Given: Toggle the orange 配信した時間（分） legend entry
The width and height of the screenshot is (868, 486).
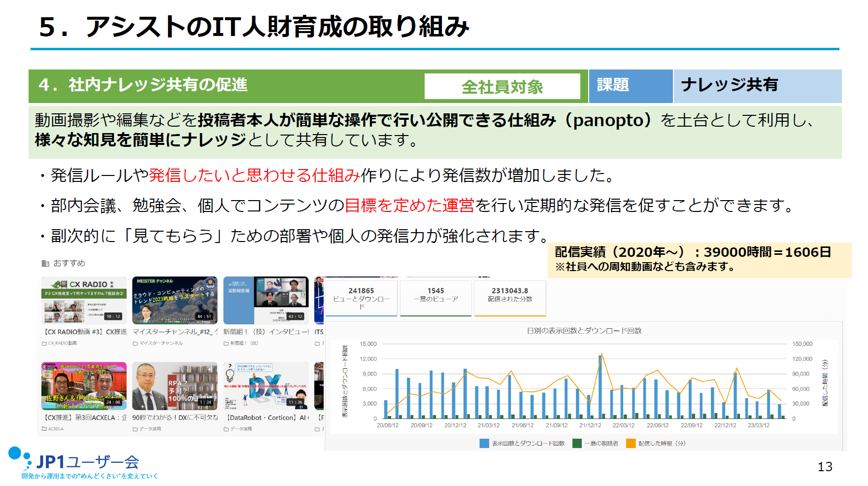Looking at the screenshot, I should pyautogui.click(x=631, y=443).
